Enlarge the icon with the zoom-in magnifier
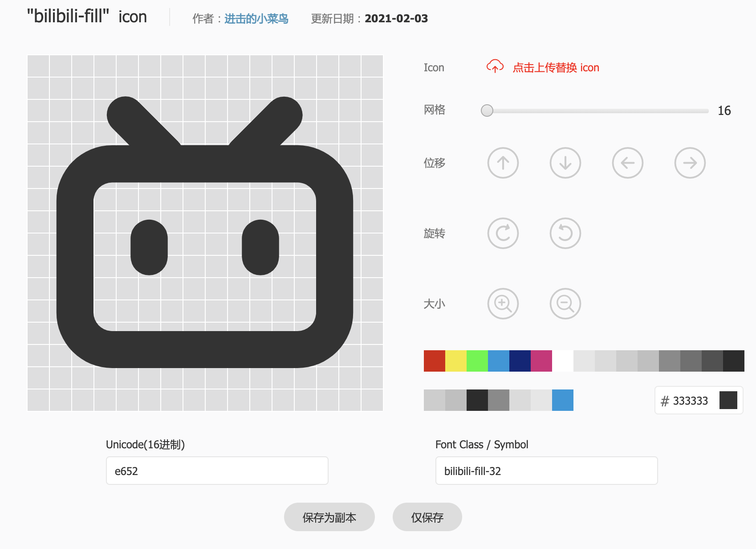The image size is (756, 549). click(x=503, y=304)
